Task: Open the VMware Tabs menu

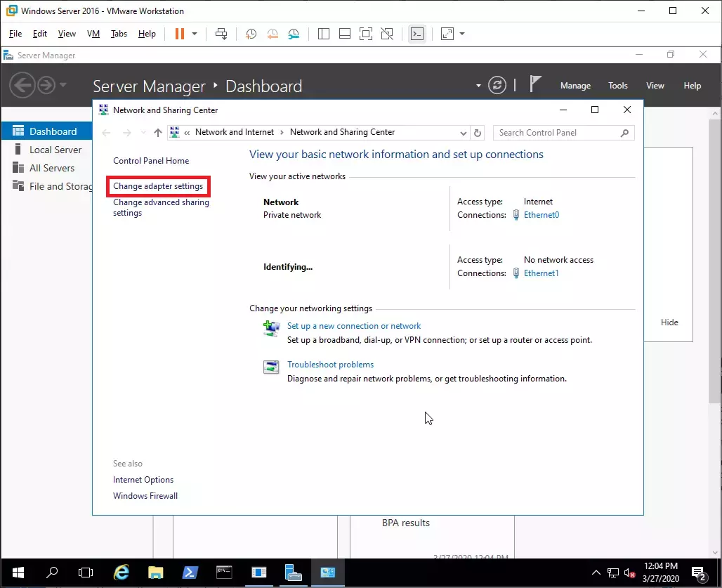Action: [x=119, y=34]
